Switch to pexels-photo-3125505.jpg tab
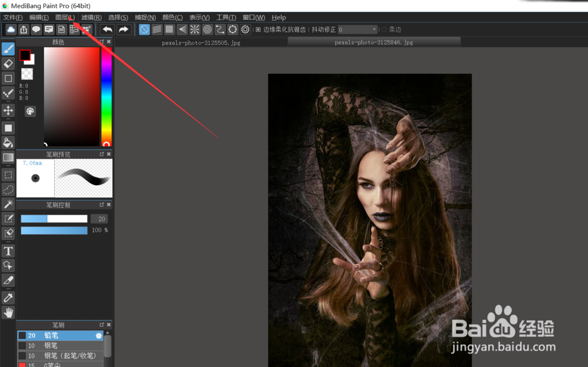588x367 pixels. coord(201,42)
